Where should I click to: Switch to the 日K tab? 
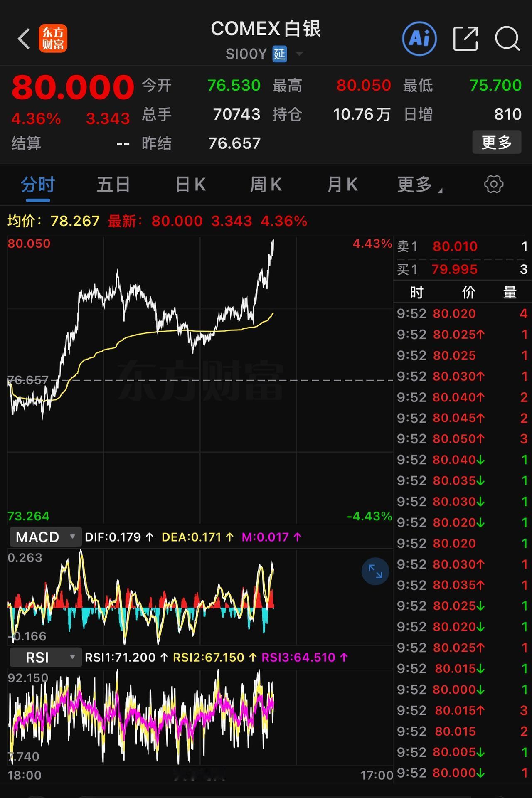click(x=190, y=185)
